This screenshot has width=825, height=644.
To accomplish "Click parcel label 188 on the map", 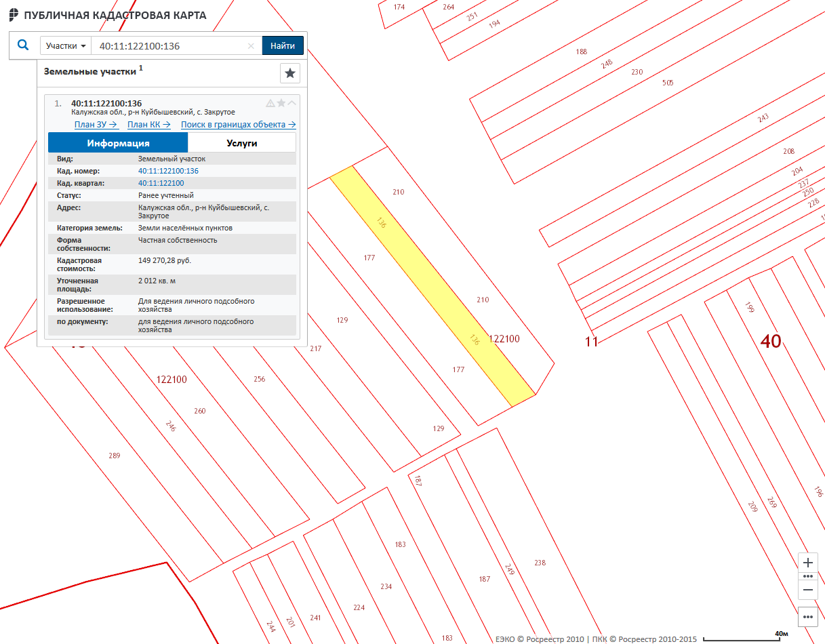I will pyautogui.click(x=581, y=52).
